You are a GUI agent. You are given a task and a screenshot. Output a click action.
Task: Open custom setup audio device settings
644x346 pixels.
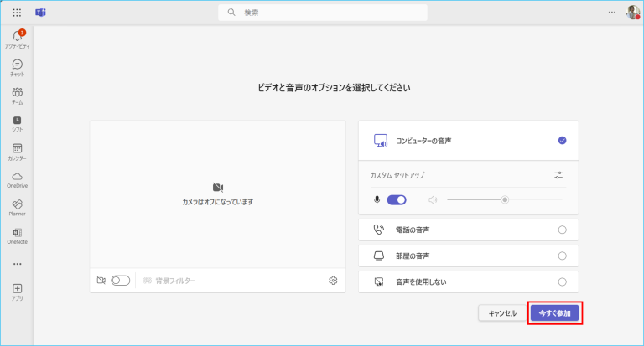click(x=559, y=175)
